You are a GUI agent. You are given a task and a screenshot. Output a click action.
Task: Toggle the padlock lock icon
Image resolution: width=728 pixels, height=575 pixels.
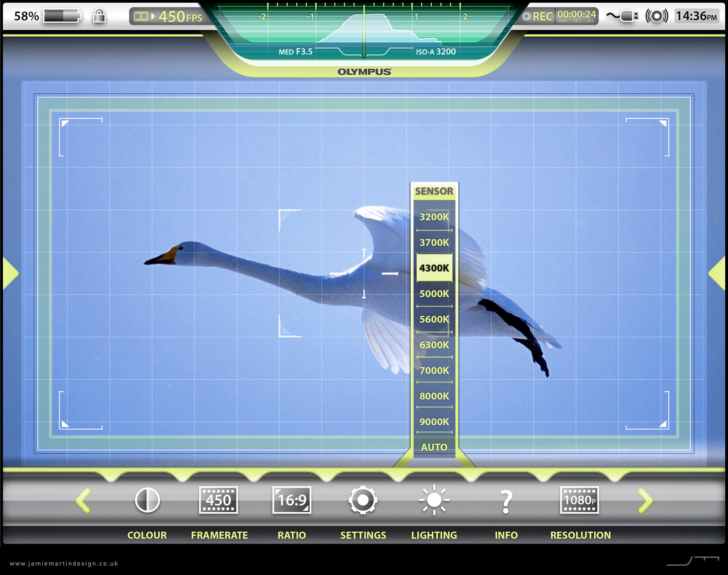[99, 16]
